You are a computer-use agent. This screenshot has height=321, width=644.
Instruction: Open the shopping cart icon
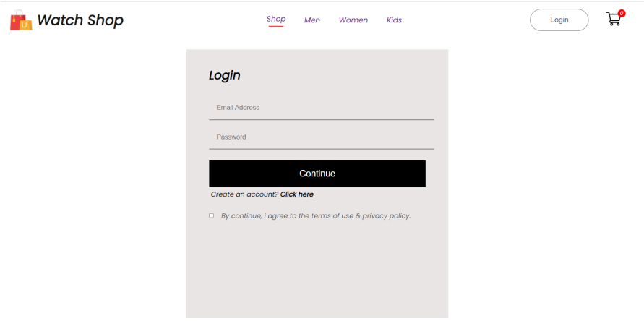coord(613,20)
